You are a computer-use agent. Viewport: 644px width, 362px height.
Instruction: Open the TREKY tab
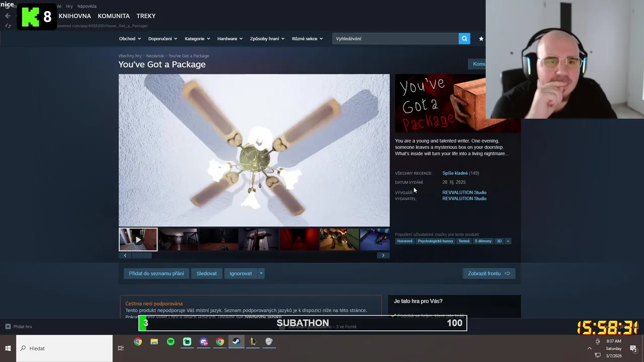pos(146,16)
